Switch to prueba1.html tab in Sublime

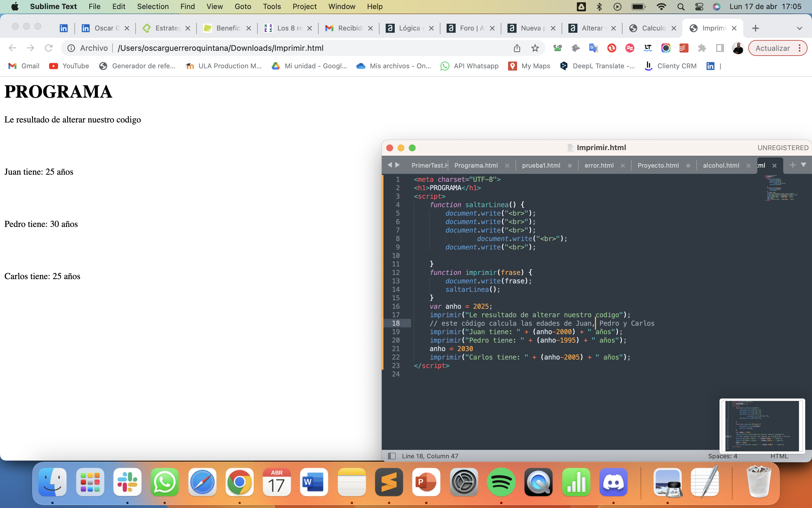click(541, 165)
